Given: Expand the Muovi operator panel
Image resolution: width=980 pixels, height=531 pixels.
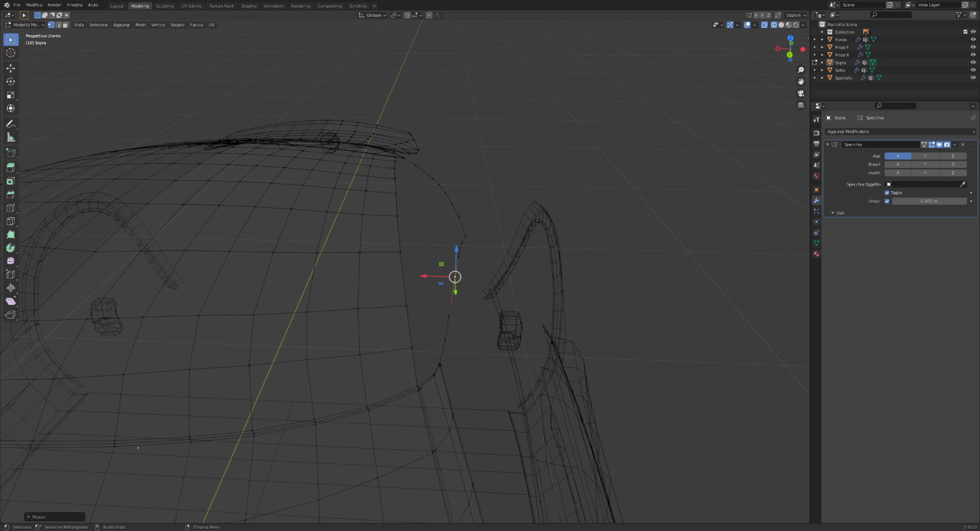Looking at the screenshot, I should pyautogui.click(x=55, y=517).
